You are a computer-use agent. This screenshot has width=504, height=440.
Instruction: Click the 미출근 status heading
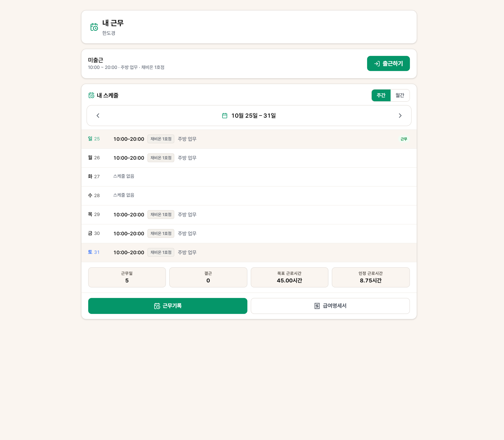click(x=96, y=60)
